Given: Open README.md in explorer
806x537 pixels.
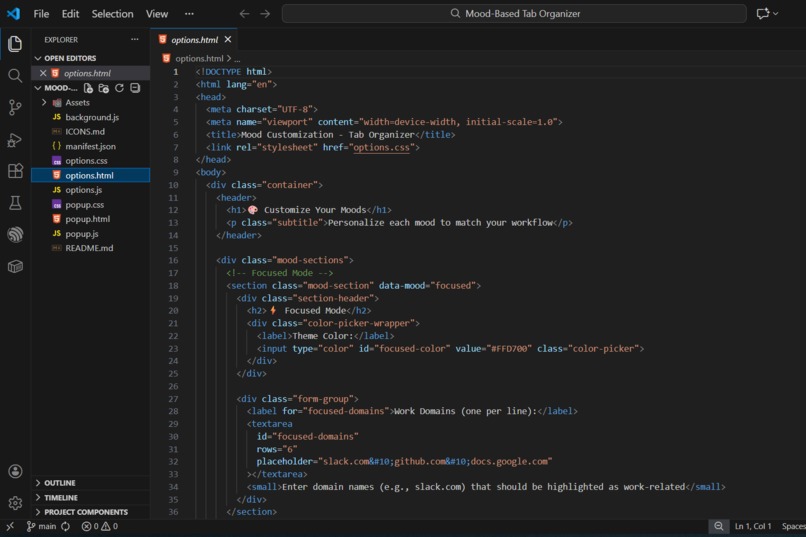Looking at the screenshot, I should click(x=89, y=248).
